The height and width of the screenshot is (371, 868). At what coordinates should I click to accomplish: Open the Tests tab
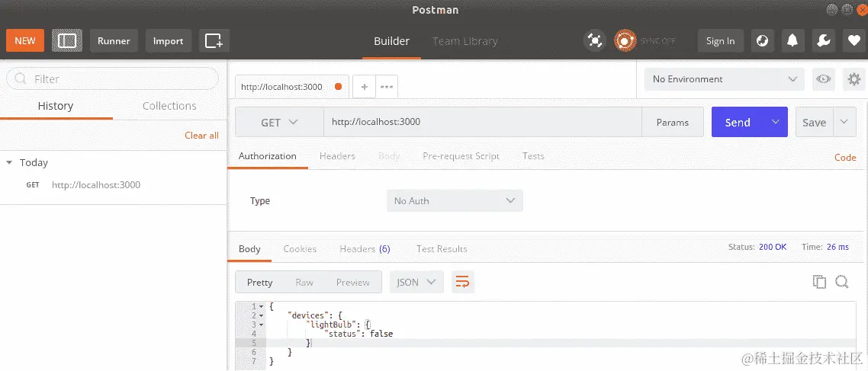point(533,156)
